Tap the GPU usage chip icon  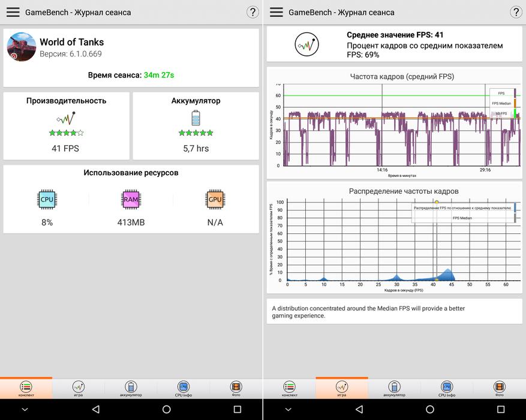pos(215,199)
